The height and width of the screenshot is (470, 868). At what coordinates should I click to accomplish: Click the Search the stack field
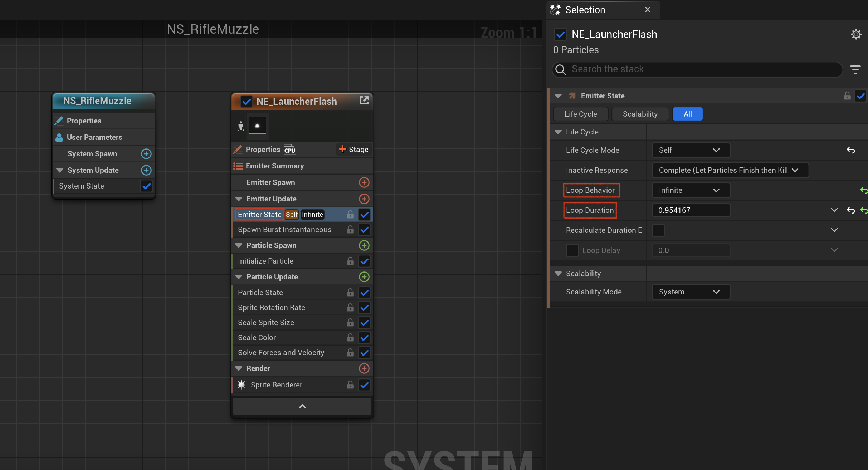[x=698, y=69]
